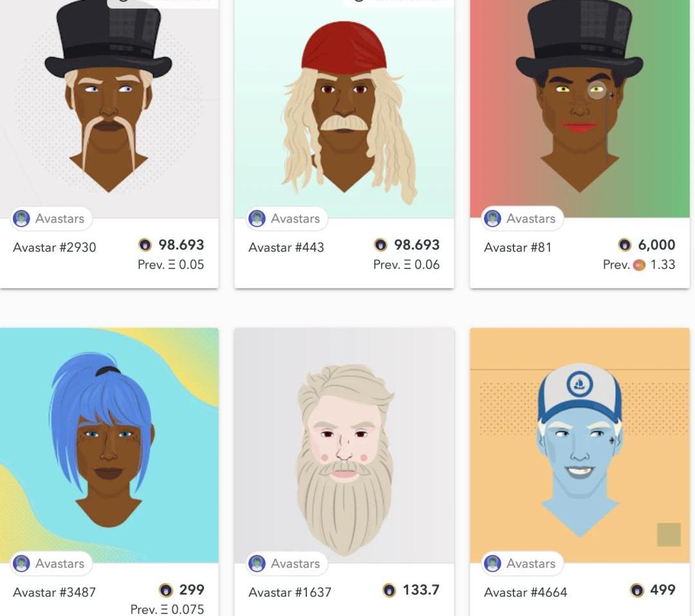This screenshot has height=616, width=695.
Task: Select the blue ponytail avatar image
Action: (109, 445)
